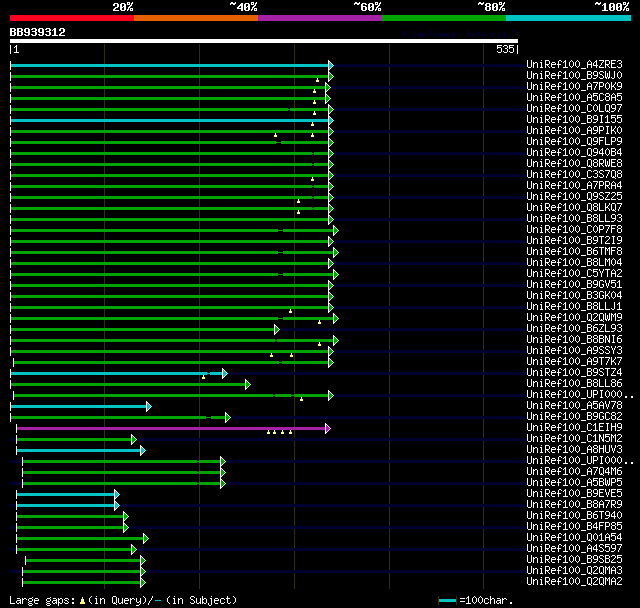Click the purple alignment bar of UniRef100_C1EIH9
The width and height of the screenshot is (640, 608).
[x=171, y=428]
